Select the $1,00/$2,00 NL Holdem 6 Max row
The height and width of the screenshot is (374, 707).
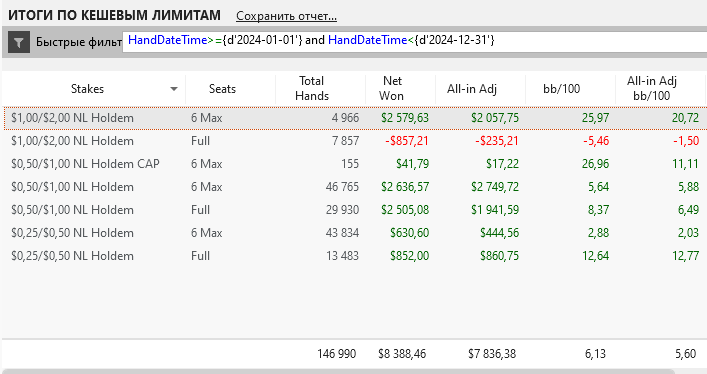tap(355, 118)
